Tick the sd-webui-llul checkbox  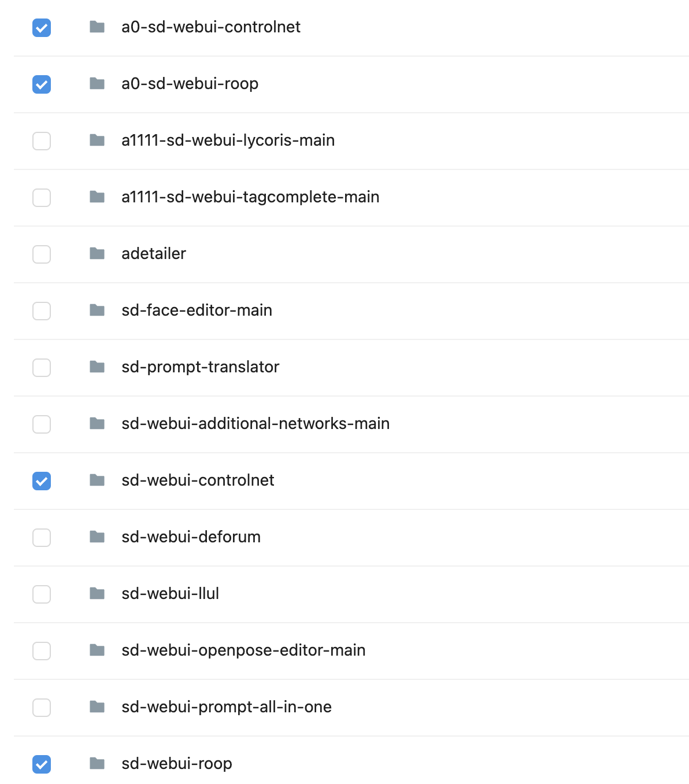click(42, 594)
